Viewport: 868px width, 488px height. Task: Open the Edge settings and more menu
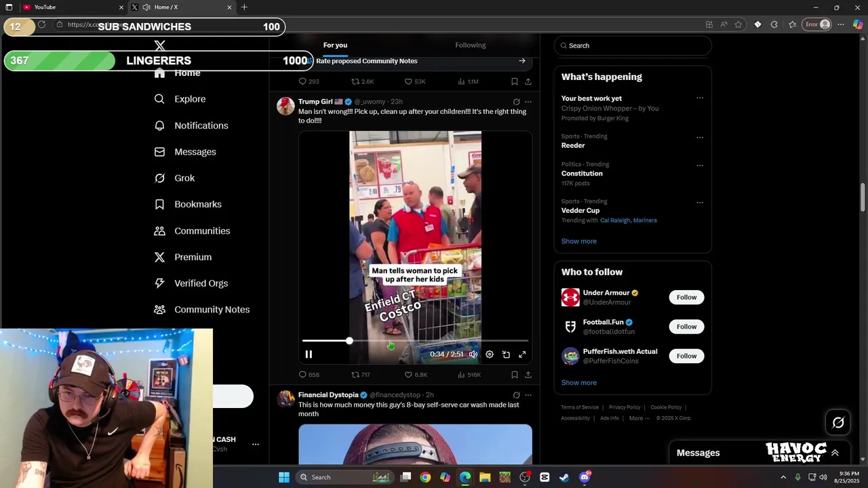tap(841, 24)
